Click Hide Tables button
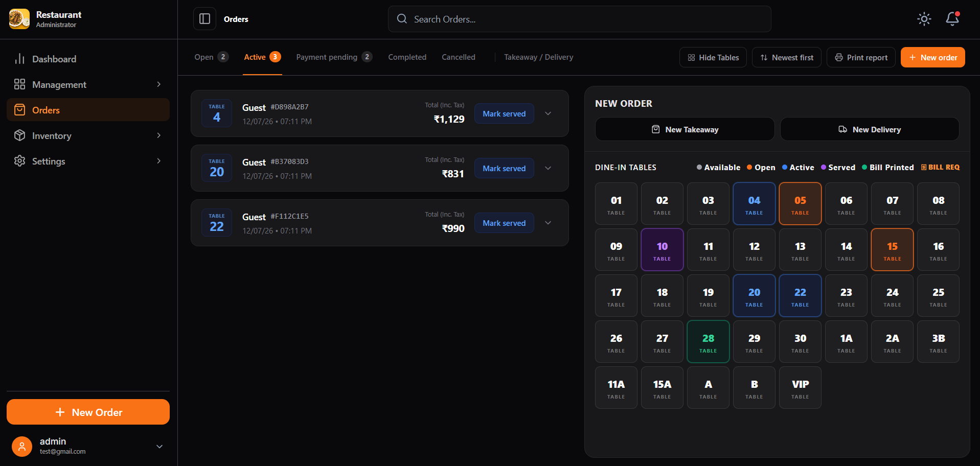 coord(713,57)
